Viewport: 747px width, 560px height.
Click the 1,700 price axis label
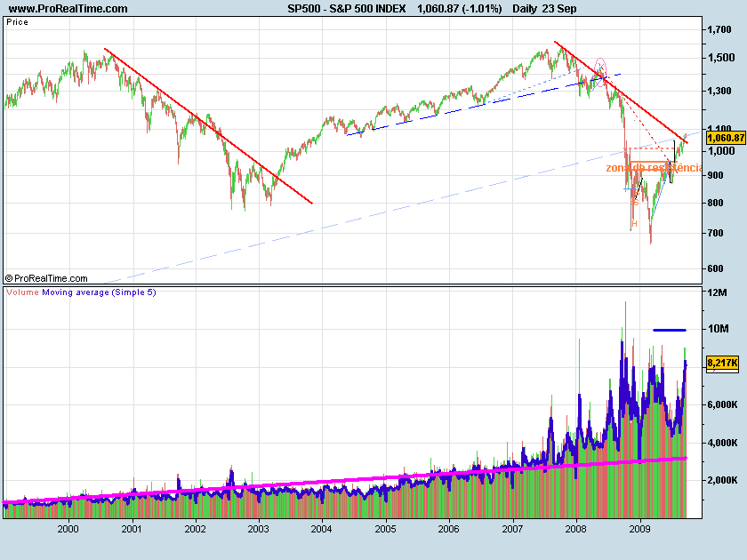719,29
